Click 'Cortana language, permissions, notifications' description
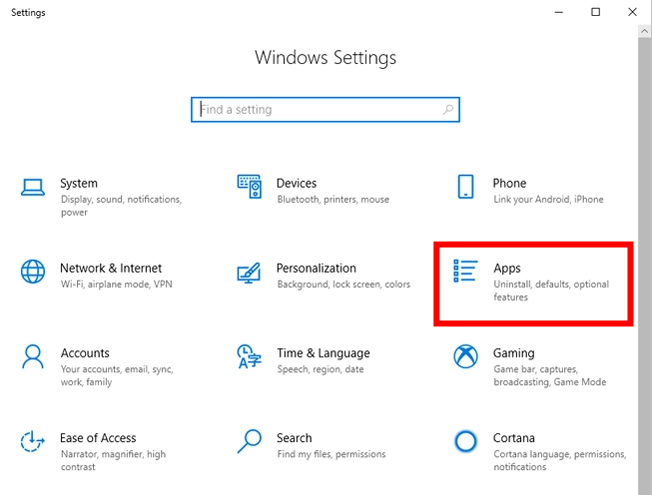Image resolution: width=652 pixels, height=495 pixels. click(x=560, y=460)
